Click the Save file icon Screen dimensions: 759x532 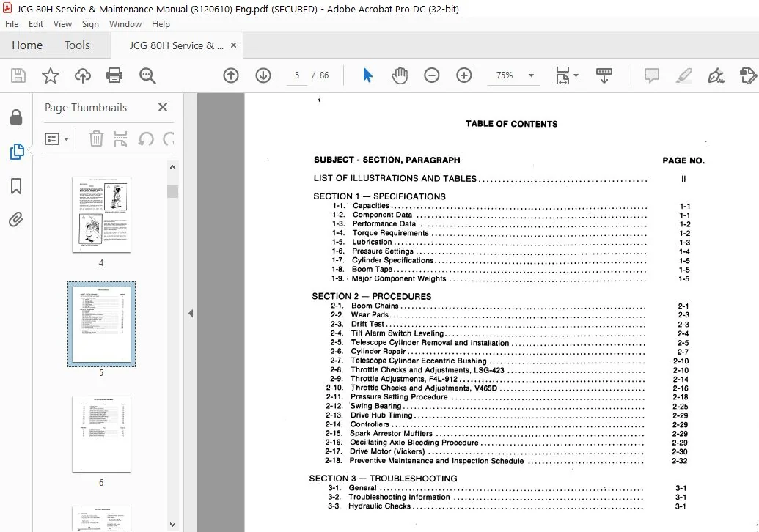click(18, 75)
